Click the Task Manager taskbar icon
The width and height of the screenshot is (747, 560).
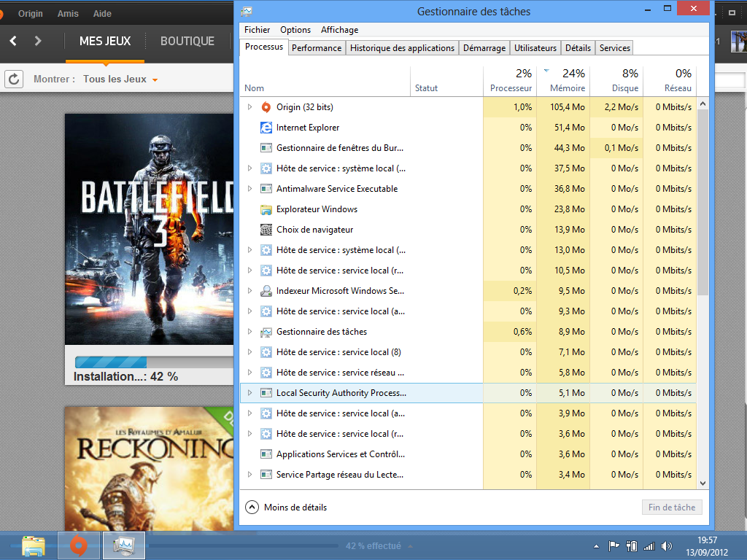click(124, 545)
